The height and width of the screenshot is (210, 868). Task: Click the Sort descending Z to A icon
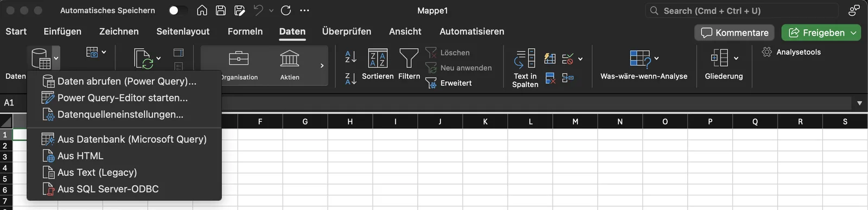coord(351,78)
